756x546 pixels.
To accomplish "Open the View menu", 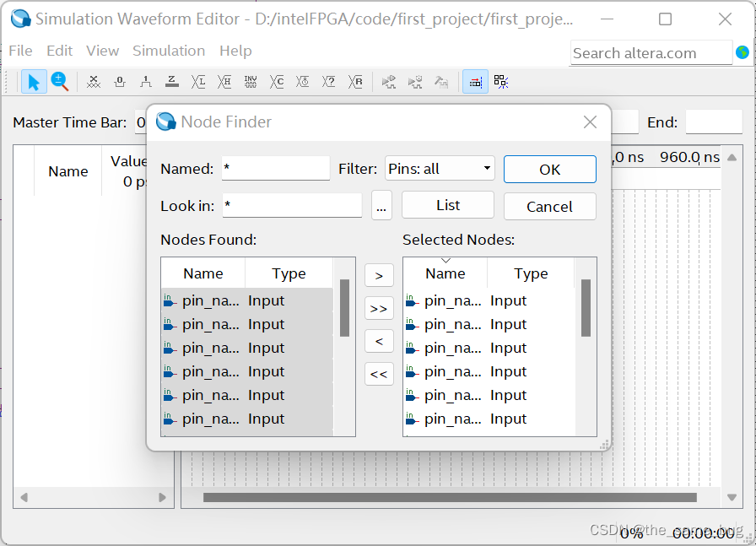I will coord(103,51).
